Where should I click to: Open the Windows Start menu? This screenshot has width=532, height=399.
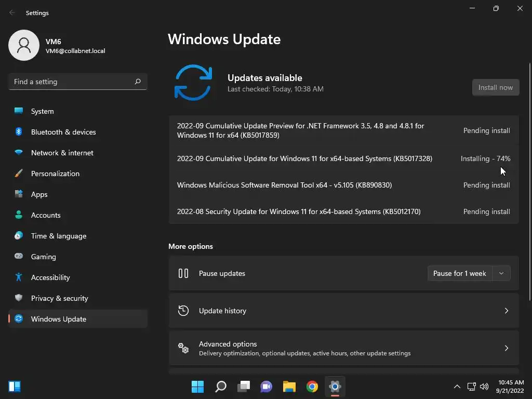pos(197,387)
